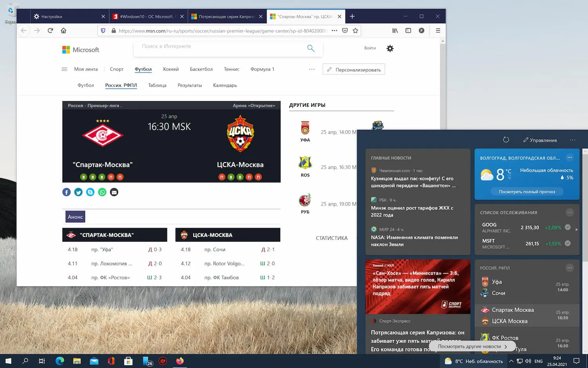Toggle the GOOG watchlist checkmark
This screenshot has width=588, height=368.
(568, 227)
